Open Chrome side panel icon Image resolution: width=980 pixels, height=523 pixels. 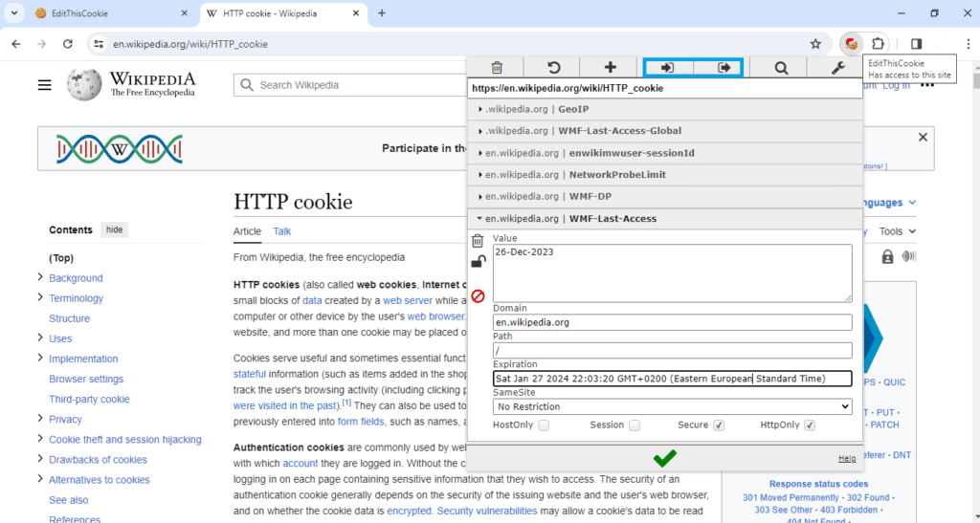coord(916,44)
